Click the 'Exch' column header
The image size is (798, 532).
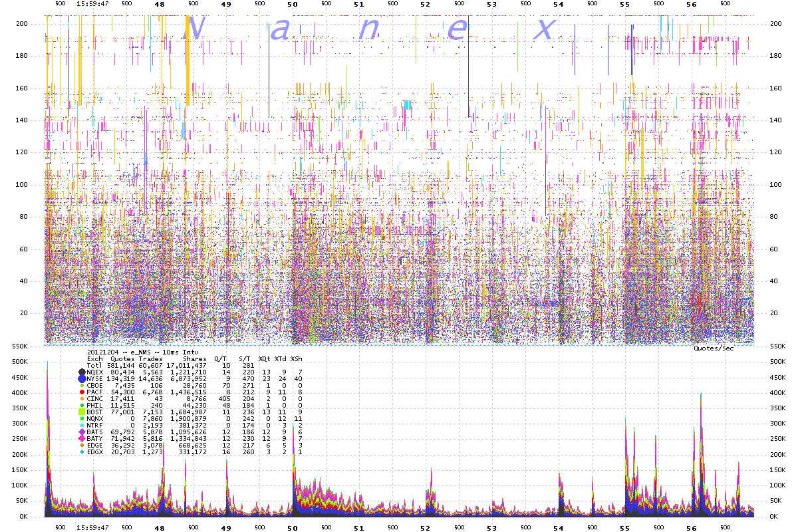[95, 358]
